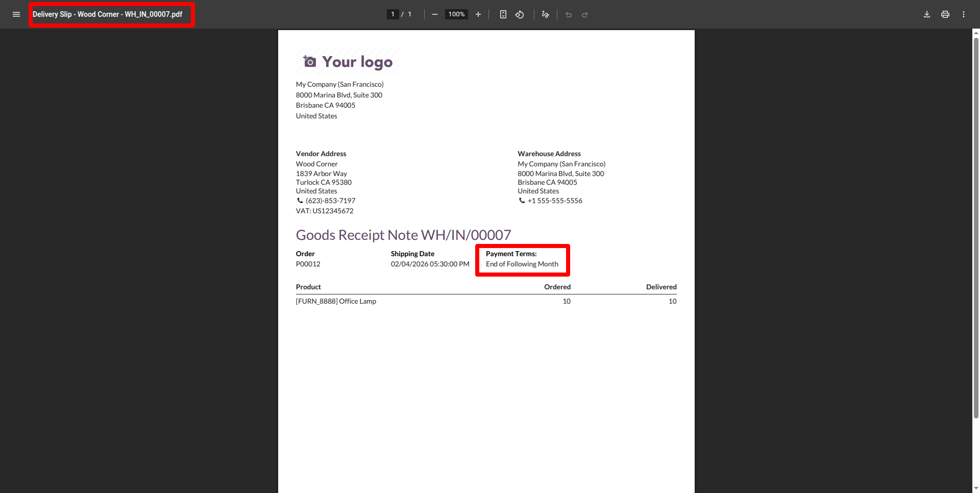Click the Warehouse Address heading

tap(549, 154)
